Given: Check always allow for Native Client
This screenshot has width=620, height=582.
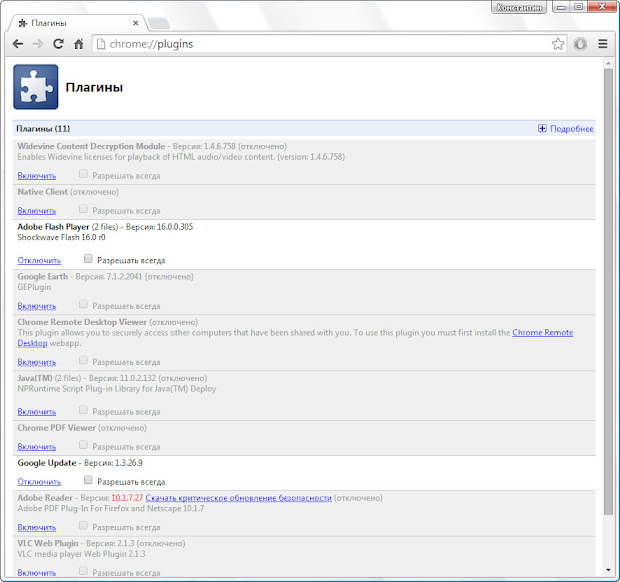Looking at the screenshot, I should [x=83, y=208].
